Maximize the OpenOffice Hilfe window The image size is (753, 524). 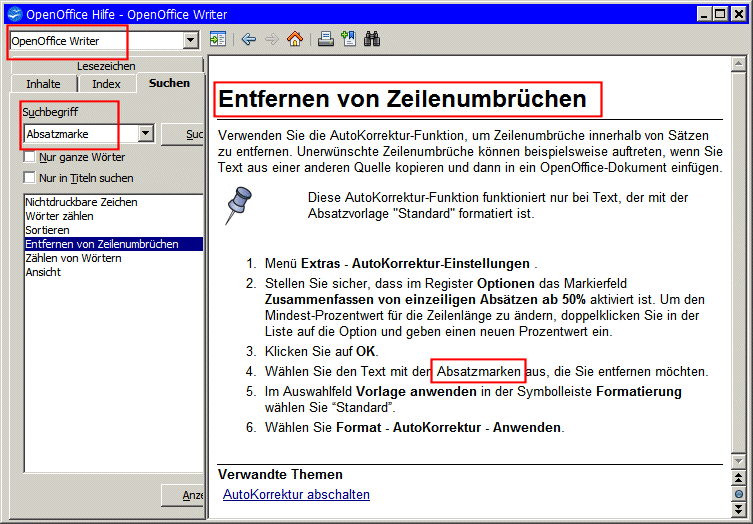coord(720,14)
